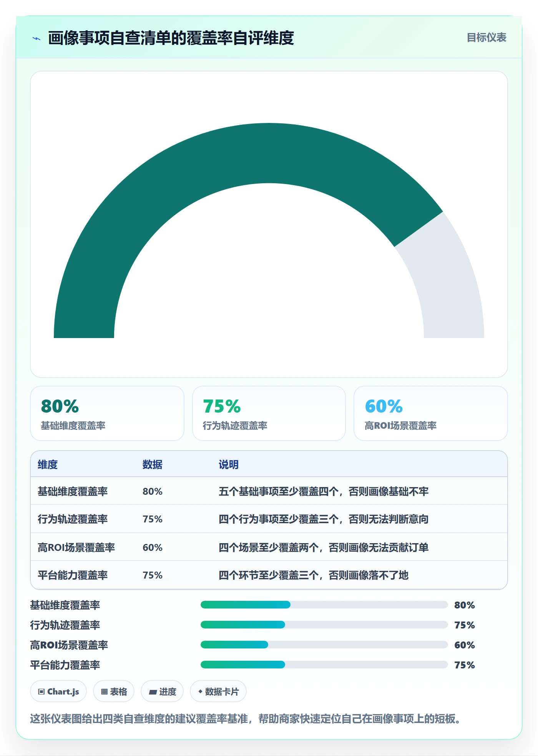Click the title 画像事项自查清单的覆盖率自评维度

tap(171, 38)
